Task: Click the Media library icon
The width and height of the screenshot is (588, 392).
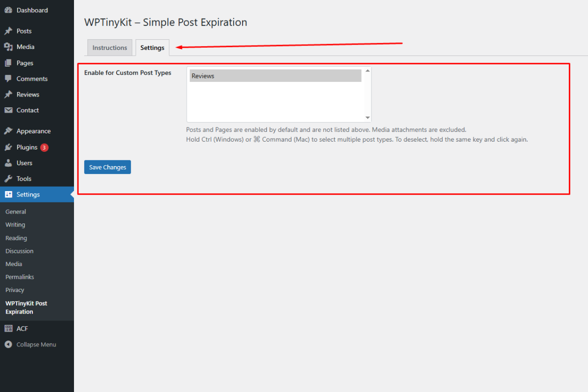Action: pos(8,47)
